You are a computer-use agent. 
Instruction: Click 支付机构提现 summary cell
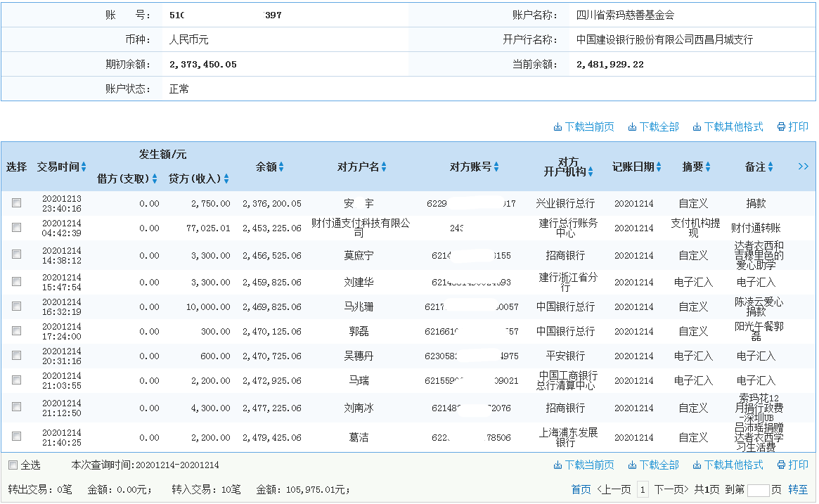[x=695, y=228]
